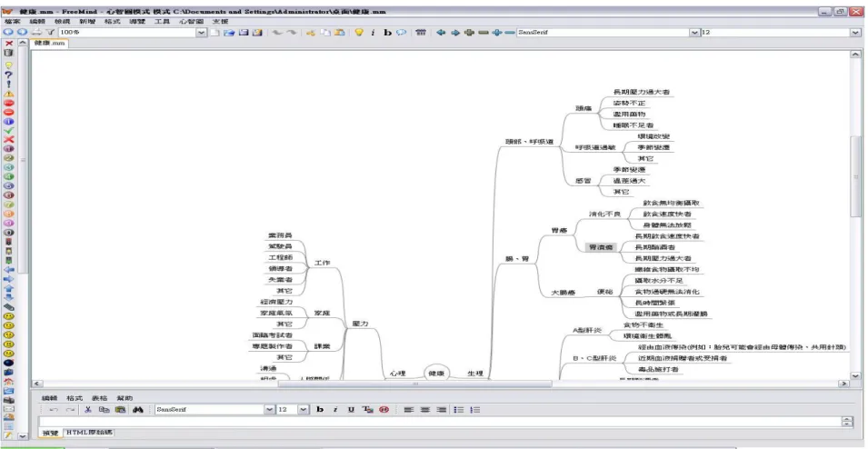Click the print icon in main toolbar

[x=36, y=33]
